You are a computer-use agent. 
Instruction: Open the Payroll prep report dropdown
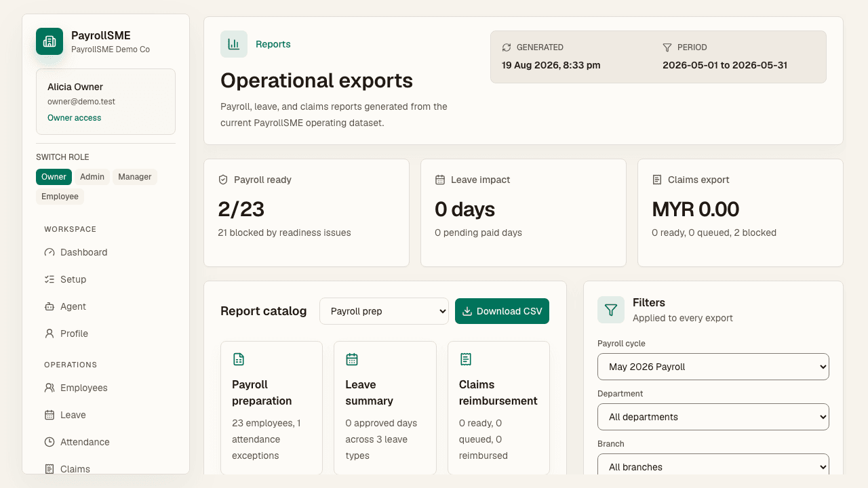click(x=384, y=311)
